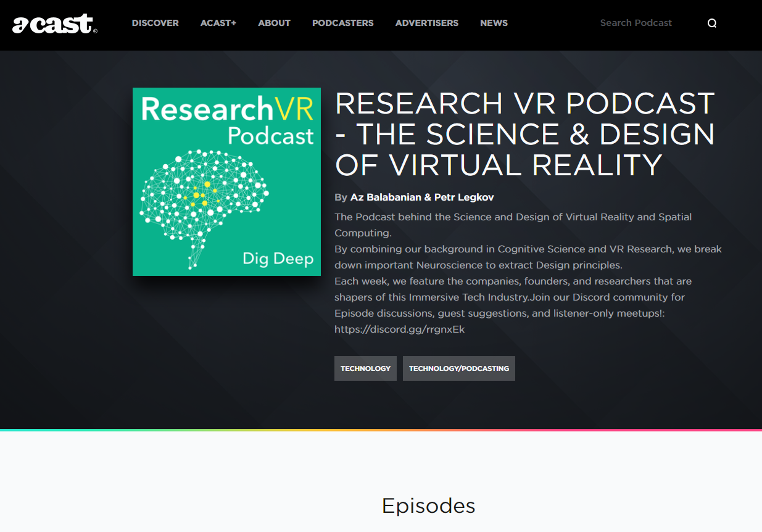Open the Acast+ page
Image resolution: width=762 pixels, height=532 pixels.
point(218,23)
